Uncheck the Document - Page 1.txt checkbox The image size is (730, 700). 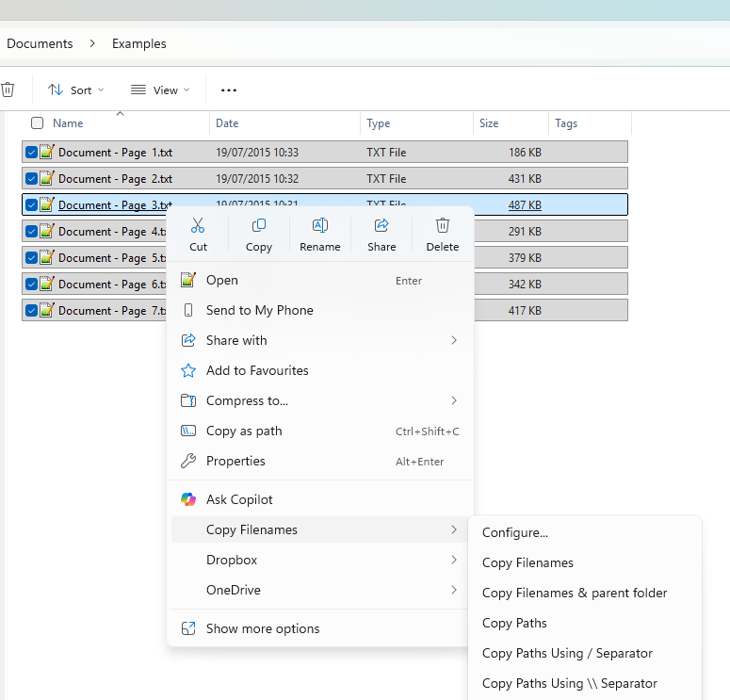(x=31, y=152)
